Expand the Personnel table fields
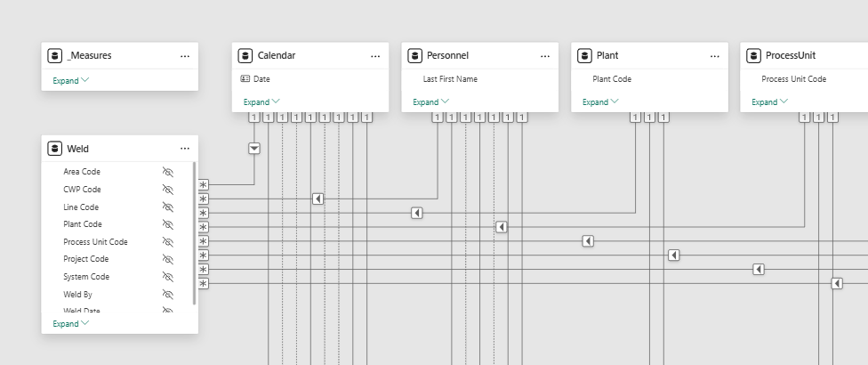 tap(431, 101)
